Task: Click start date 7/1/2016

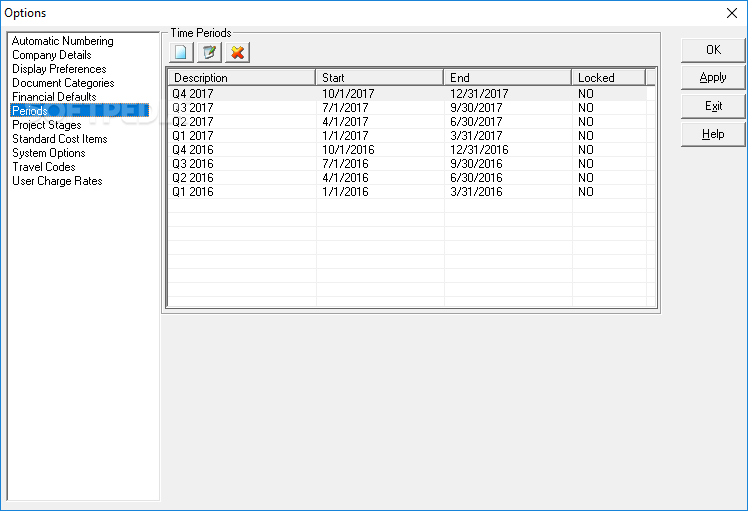Action: (345, 164)
